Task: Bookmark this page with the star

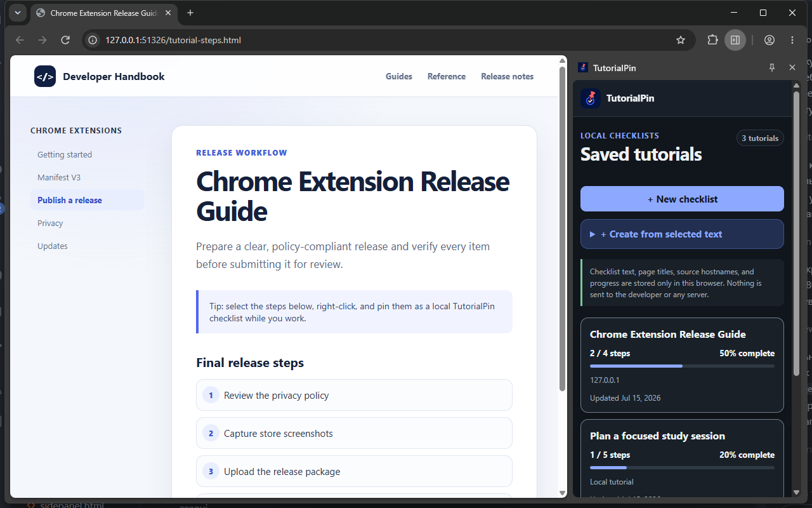Action: point(681,40)
